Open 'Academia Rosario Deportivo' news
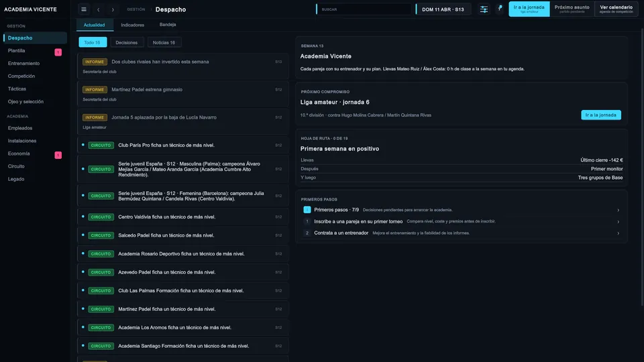Screen dimensions: 644x362 182,253
